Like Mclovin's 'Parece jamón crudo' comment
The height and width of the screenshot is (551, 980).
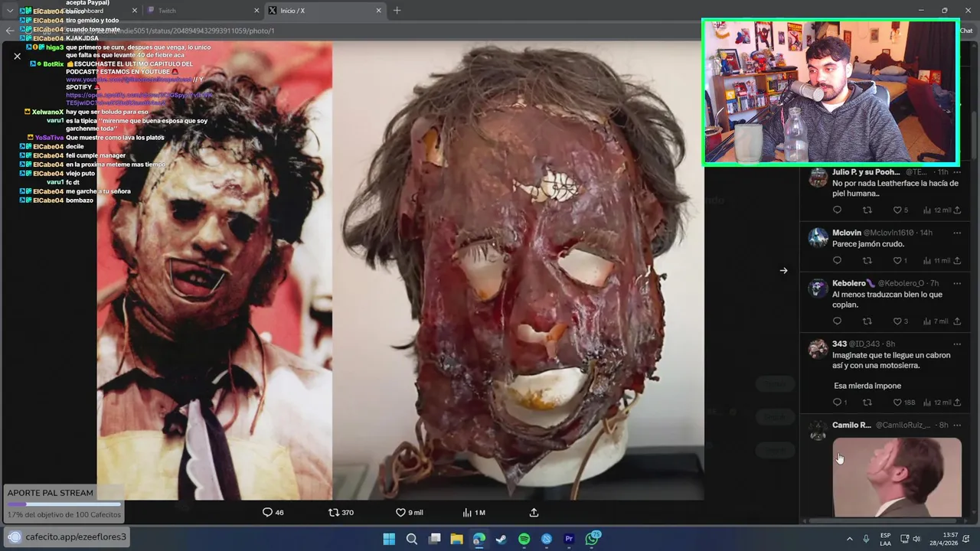click(x=900, y=260)
